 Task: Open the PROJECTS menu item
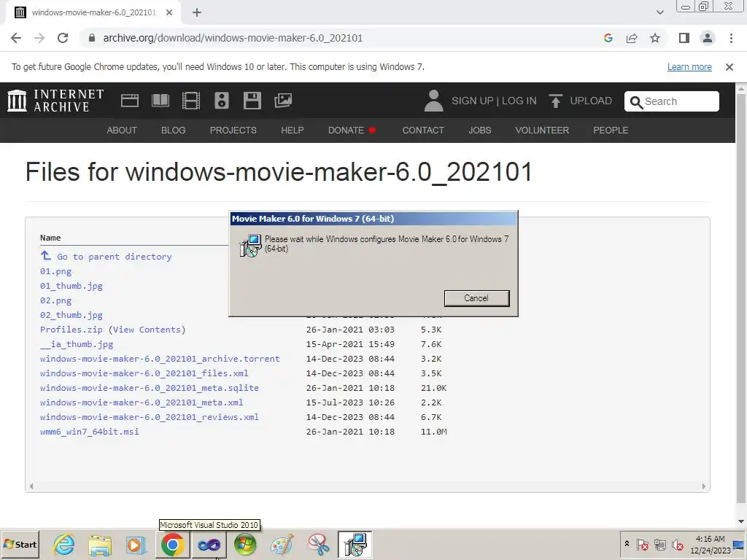click(x=233, y=130)
